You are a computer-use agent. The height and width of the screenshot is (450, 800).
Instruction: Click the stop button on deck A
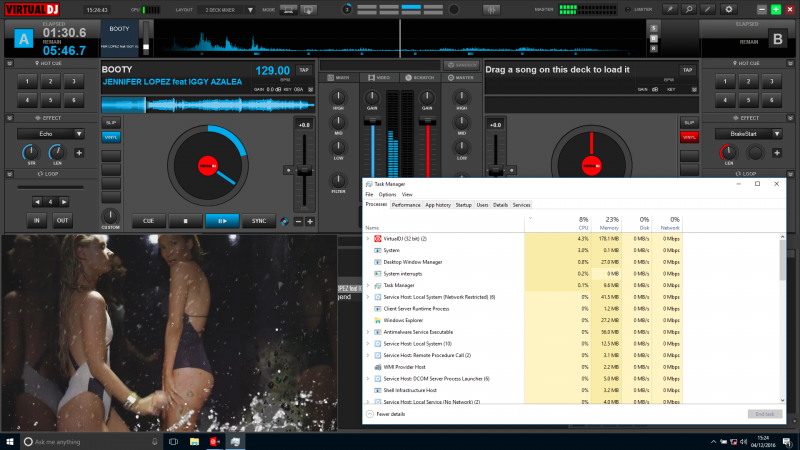click(x=185, y=221)
